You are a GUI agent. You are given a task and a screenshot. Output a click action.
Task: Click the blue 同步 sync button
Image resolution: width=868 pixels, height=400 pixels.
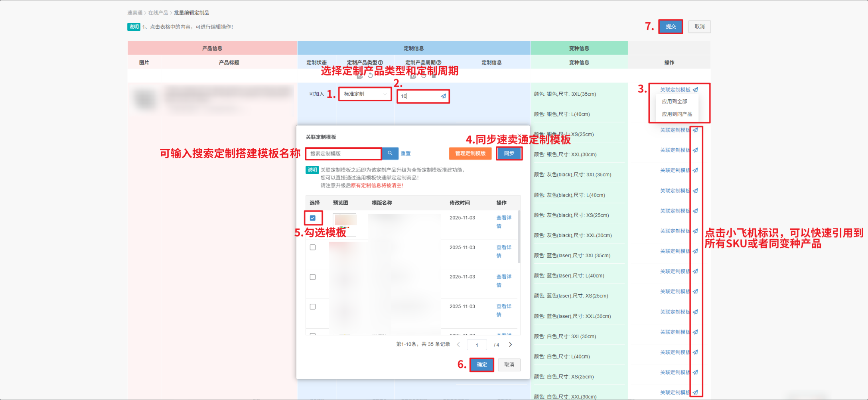pos(509,154)
